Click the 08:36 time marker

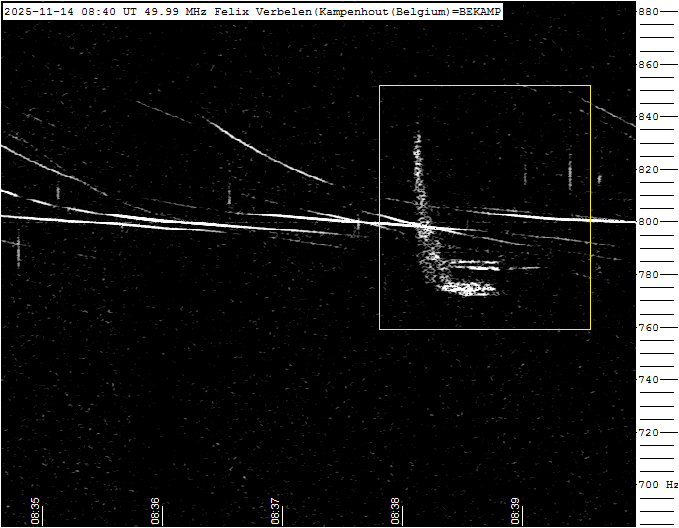point(155,510)
